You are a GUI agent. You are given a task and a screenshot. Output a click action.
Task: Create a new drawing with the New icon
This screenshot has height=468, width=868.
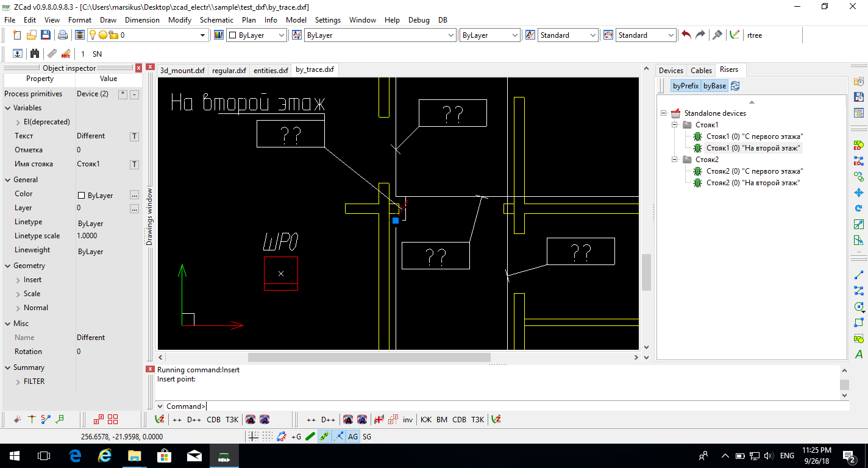[x=16, y=35]
